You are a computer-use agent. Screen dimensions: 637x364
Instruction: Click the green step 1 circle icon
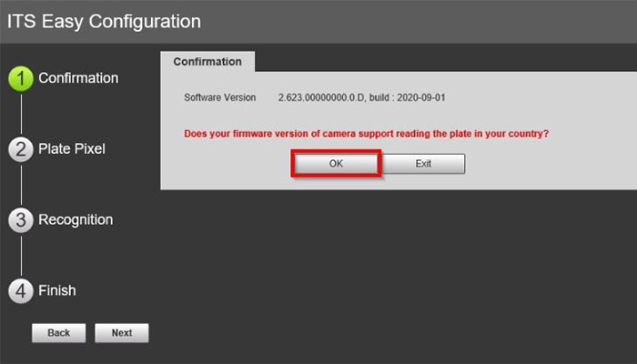tap(21, 79)
